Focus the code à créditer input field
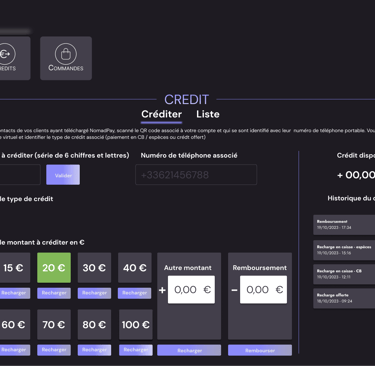The height and width of the screenshot is (366, 375). pyautogui.click(x=20, y=175)
